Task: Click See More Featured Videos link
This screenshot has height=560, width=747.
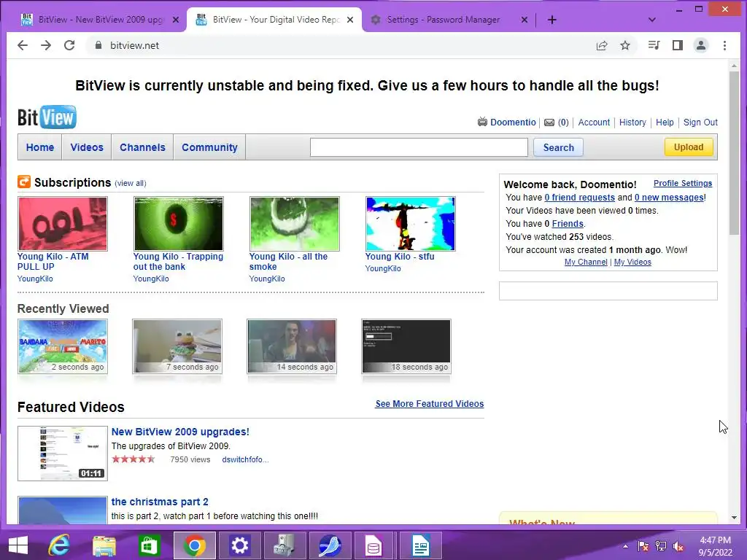Action: pyautogui.click(x=429, y=404)
